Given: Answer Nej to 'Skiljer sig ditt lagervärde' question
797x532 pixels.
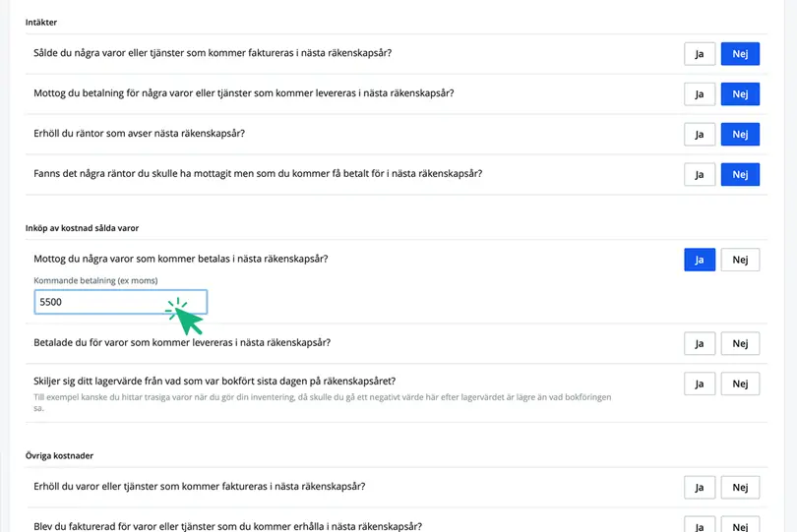Looking at the screenshot, I should tap(740, 384).
